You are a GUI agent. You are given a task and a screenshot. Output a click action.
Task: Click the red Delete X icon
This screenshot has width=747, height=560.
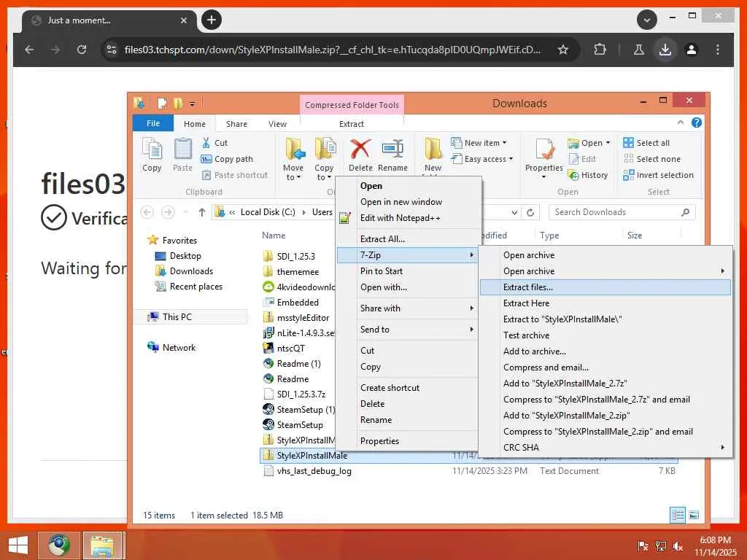(360, 149)
